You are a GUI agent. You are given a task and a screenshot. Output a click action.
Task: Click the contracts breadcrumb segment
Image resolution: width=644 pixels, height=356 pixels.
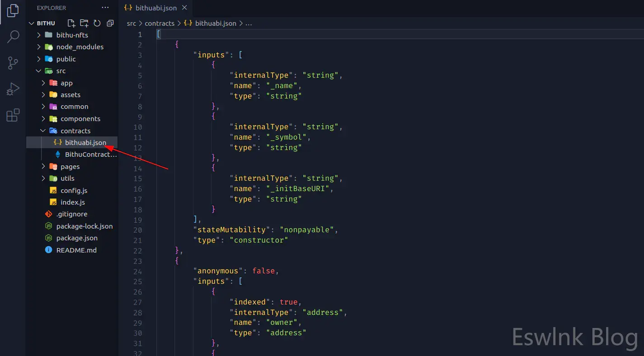coord(159,23)
